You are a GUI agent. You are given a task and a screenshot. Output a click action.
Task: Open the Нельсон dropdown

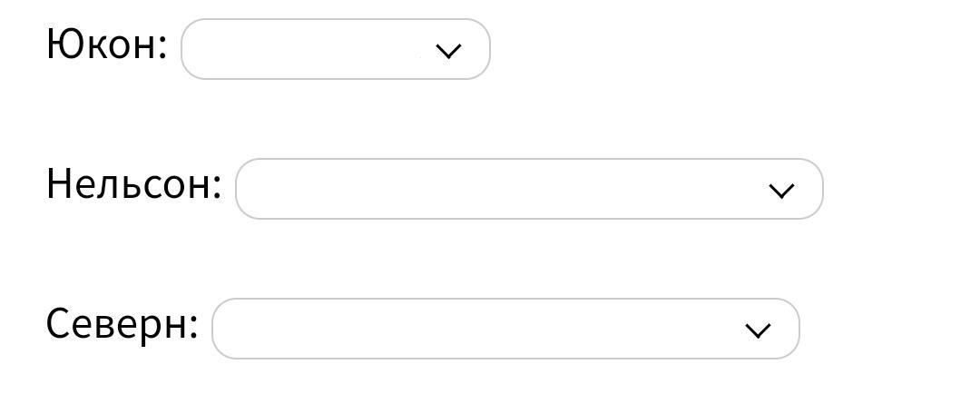point(528,189)
